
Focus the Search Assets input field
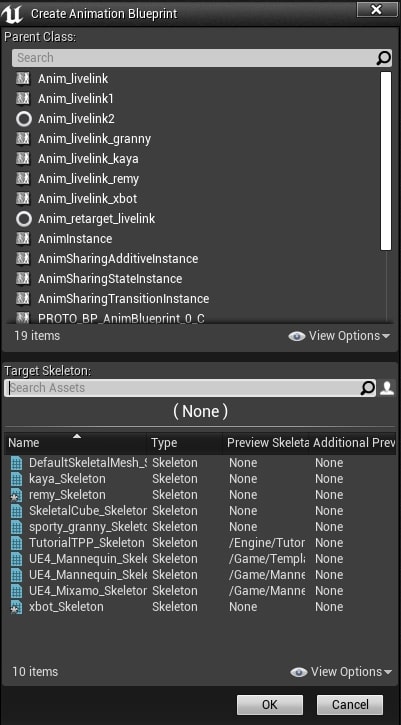pos(183,388)
